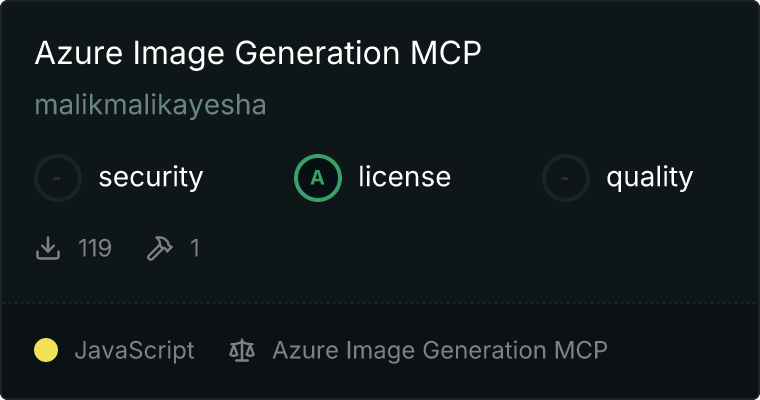The height and width of the screenshot is (400, 760).
Task: Click the yellow JavaScript language dot
Action: pyautogui.click(x=46, y=350)
